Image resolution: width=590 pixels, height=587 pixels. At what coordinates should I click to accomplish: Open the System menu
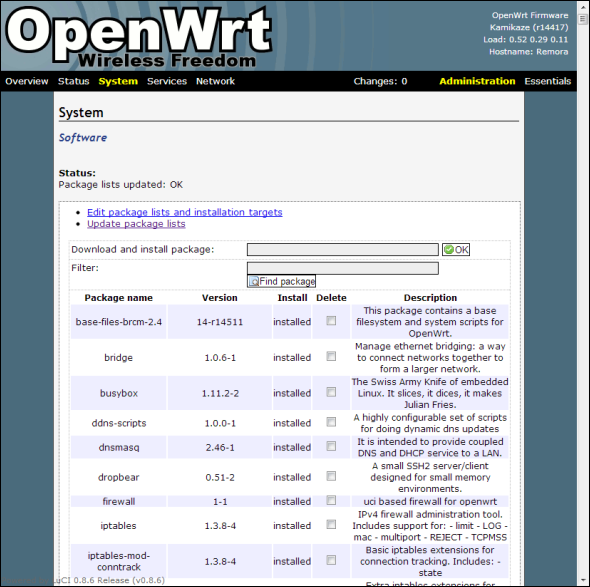pyautogui.click(x=118, y=81)
